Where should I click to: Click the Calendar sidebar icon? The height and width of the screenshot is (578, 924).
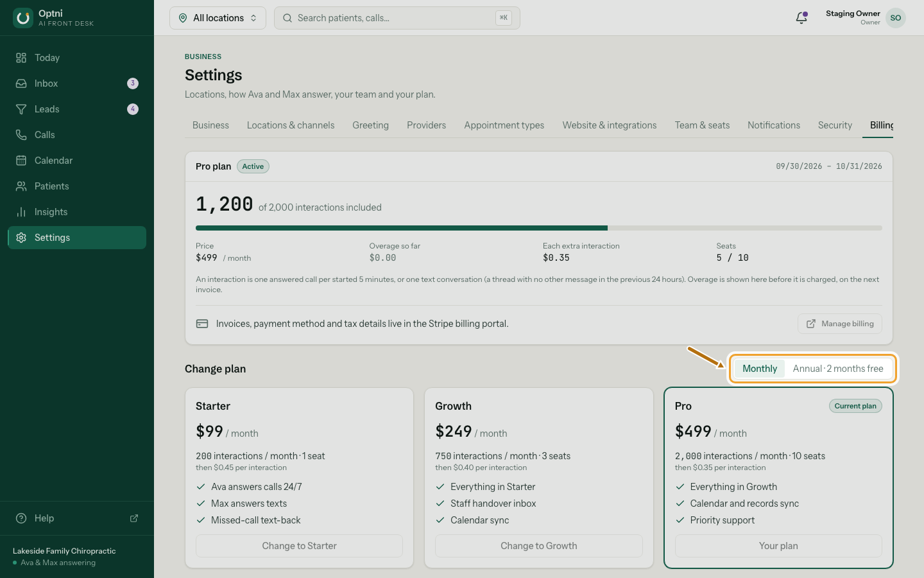pos(21,161)
